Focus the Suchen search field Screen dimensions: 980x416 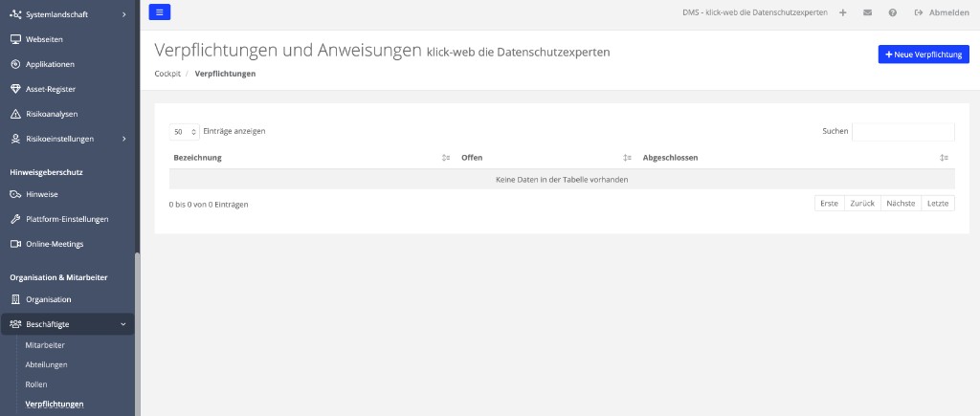[903, 132]
